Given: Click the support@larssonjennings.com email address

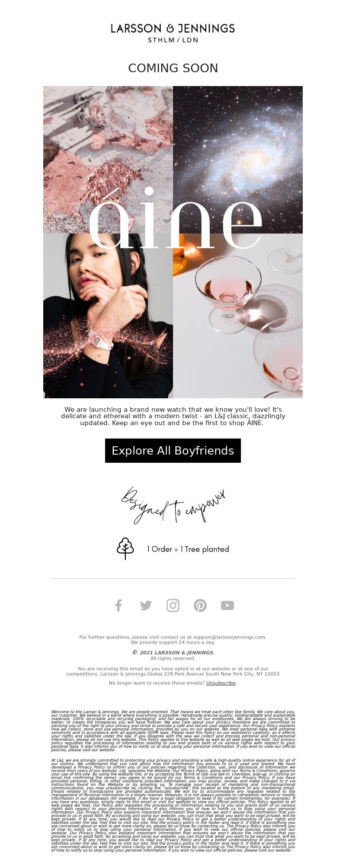Looking at the screenshot, I should click(x=229, y=637).
